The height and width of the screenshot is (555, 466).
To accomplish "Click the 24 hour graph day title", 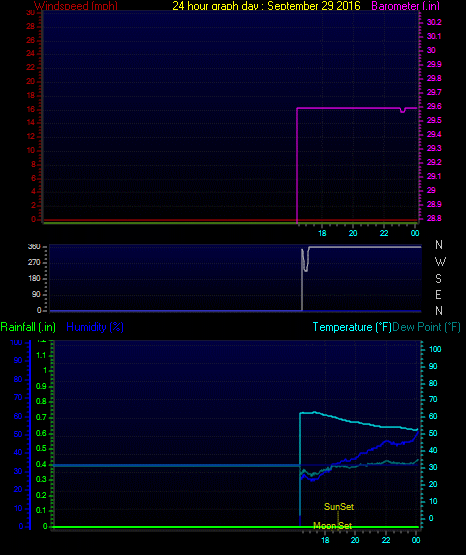I will click(266, 6).
